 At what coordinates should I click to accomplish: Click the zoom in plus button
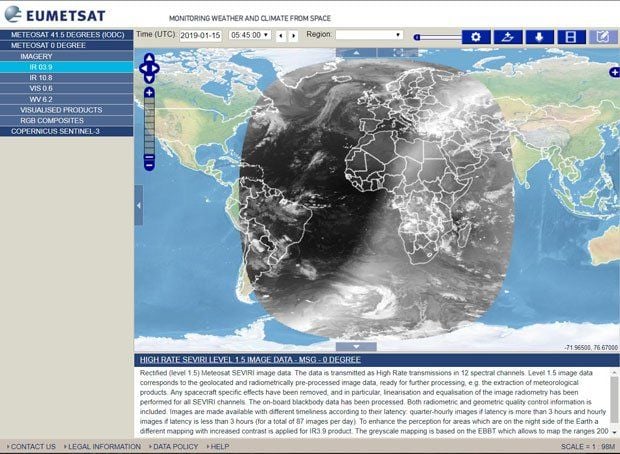149,93
